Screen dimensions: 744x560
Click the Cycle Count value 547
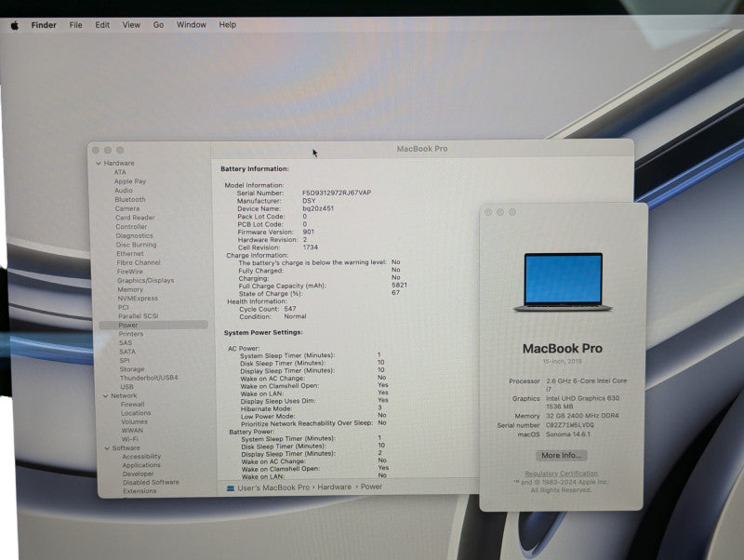(290, 309)
